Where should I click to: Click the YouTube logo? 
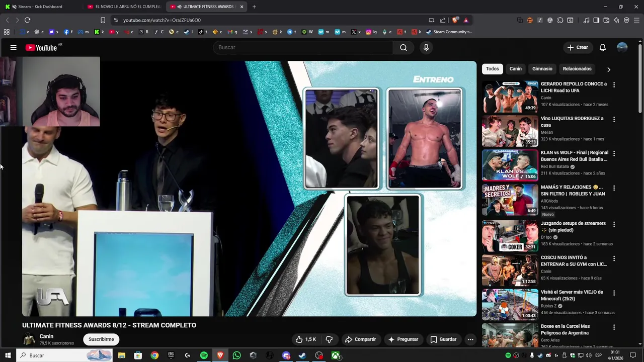[x=41, y=47]
